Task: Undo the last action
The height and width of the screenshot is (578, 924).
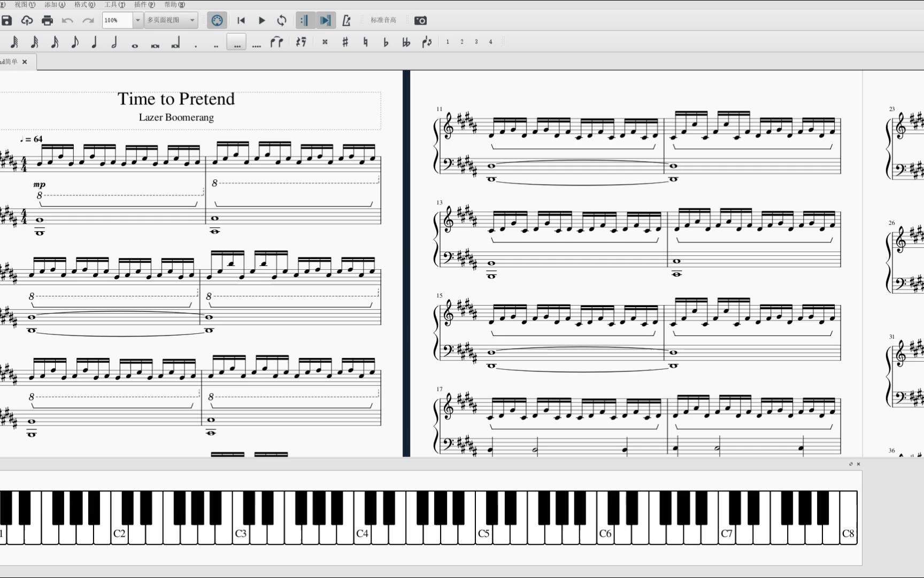Action: 67,20
